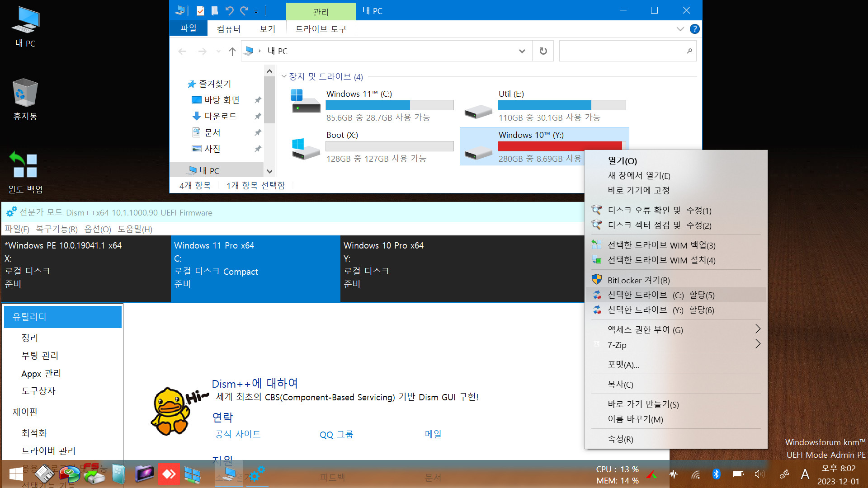Click the Util (E:) usage bar
The width and height of the screenshot is (868, 488).
pos(561,105)
